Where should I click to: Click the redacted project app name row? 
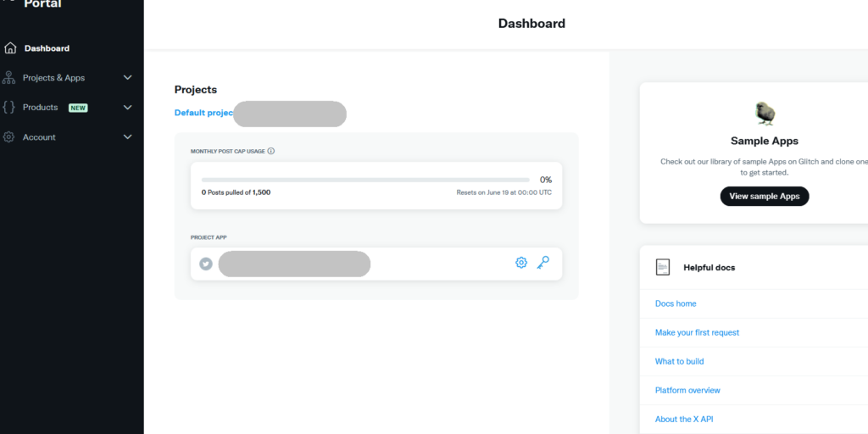[x=376, y=264]
